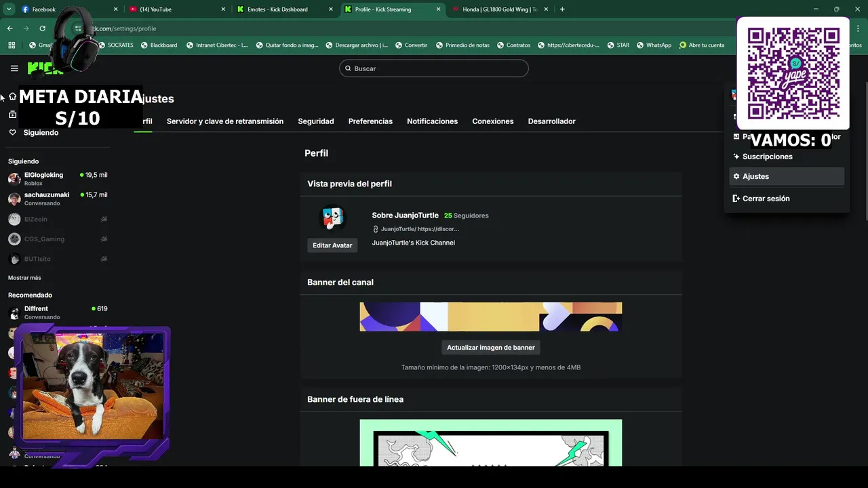Click the Cerrar sesión logout icon
The height and width of the screenshot is (488, 868).
[736, 199]
